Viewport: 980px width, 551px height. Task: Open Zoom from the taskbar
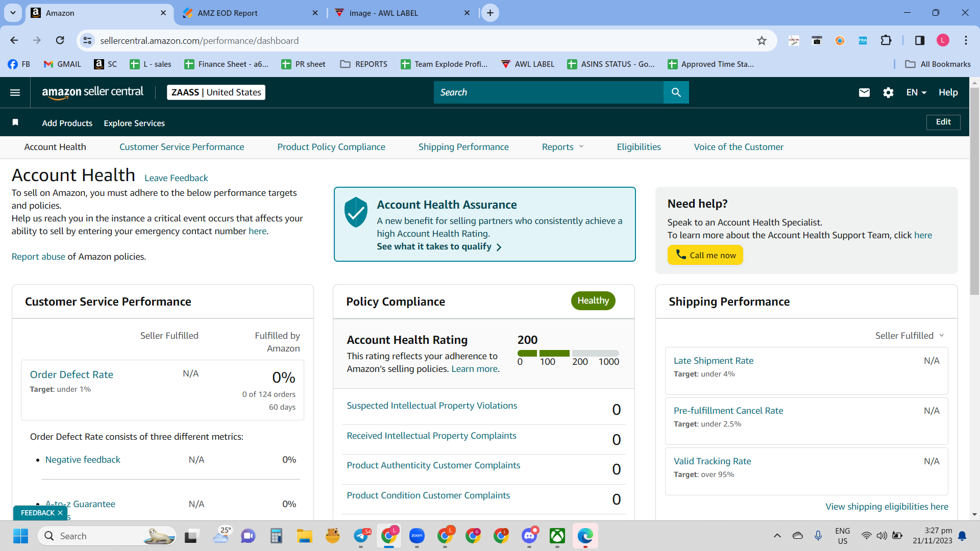coord(417,536)
